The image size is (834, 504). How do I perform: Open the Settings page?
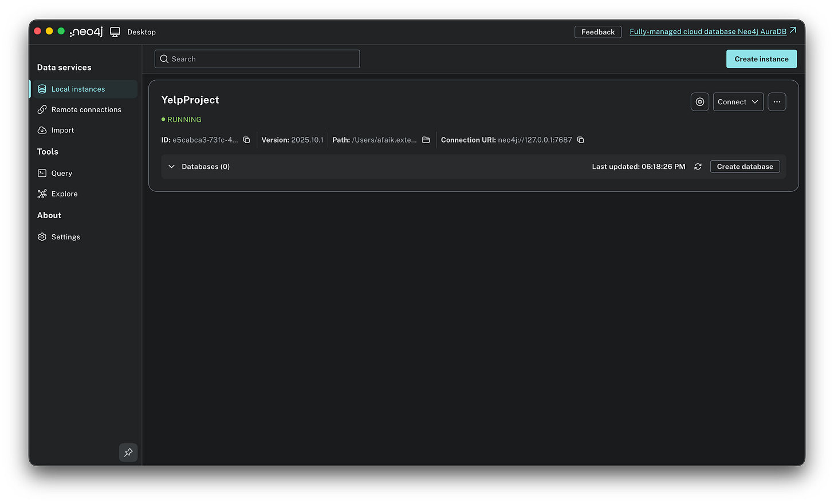65,237
